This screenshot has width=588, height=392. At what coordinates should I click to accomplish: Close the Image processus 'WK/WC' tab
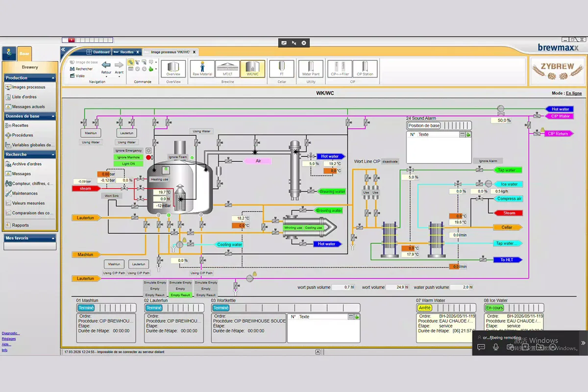tap(194, 52)
